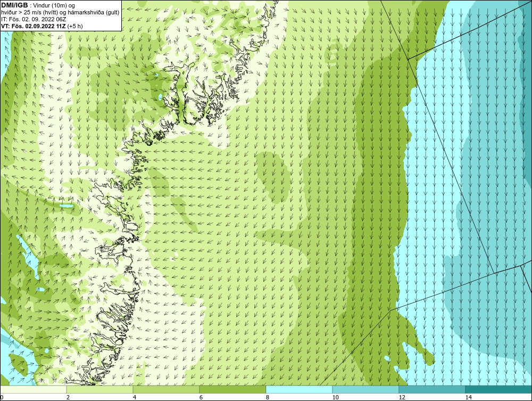
Task: Select the 10–12 m/s teal swatch
Action: (x=366, y=389)
